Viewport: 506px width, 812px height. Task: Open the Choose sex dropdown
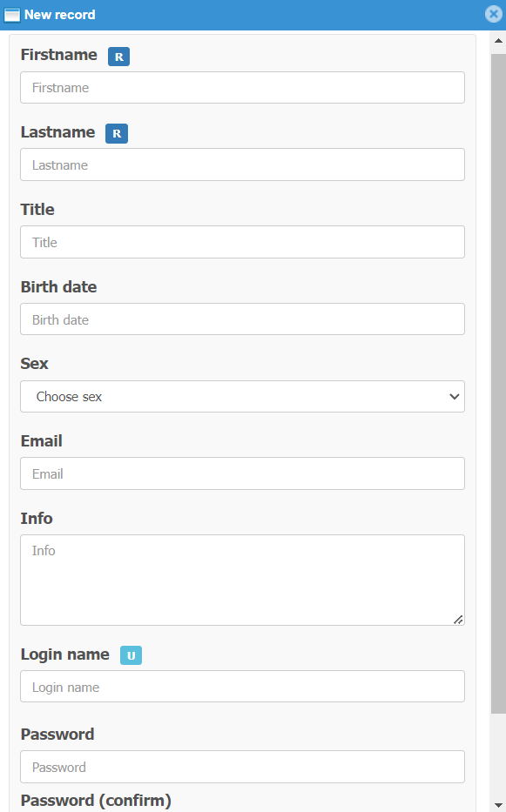[243, 397]
